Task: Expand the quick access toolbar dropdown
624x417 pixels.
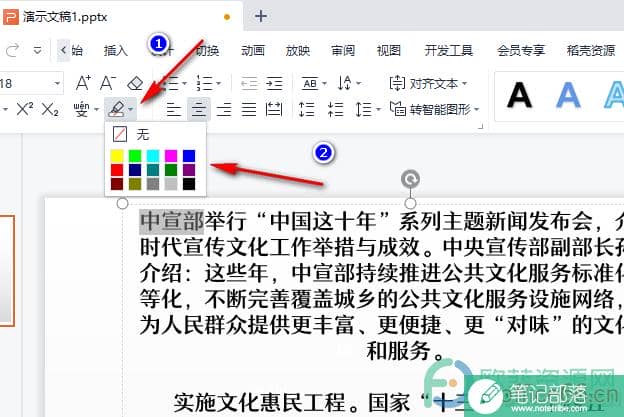Action: click(x=37, y=51)
